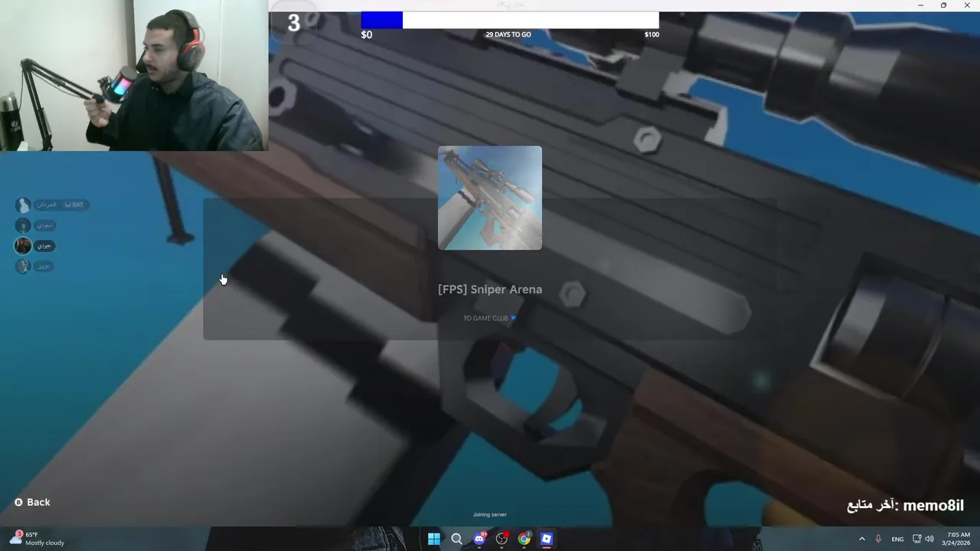The image size is (980, 551).
Task: Click the counter showing 3
Action: point(294,23)
